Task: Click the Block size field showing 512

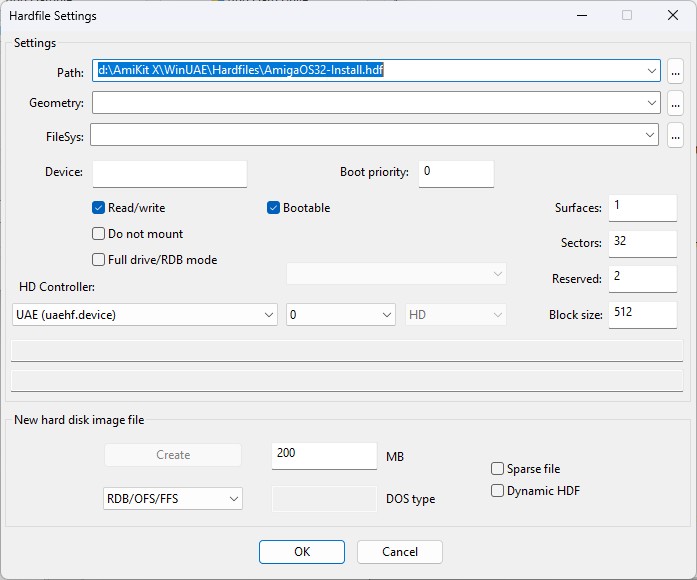Action: click(642, 314)
